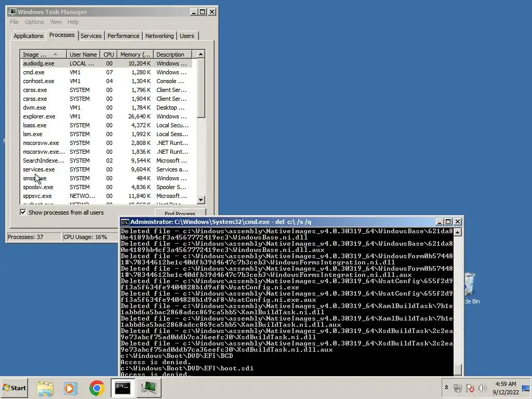Screen dimensions: 532x399
Task: Select the spoolsv.exe process row
Action: click(x=106, y=187)
